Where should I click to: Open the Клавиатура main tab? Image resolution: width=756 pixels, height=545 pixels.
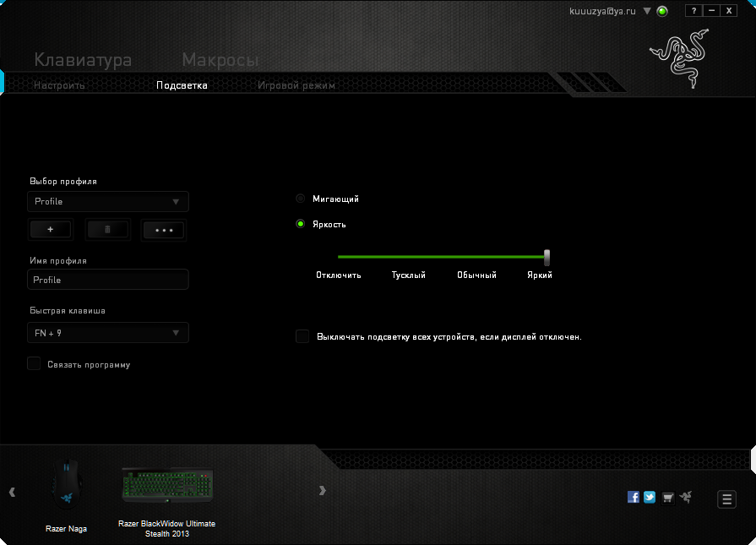click(83, 60)
